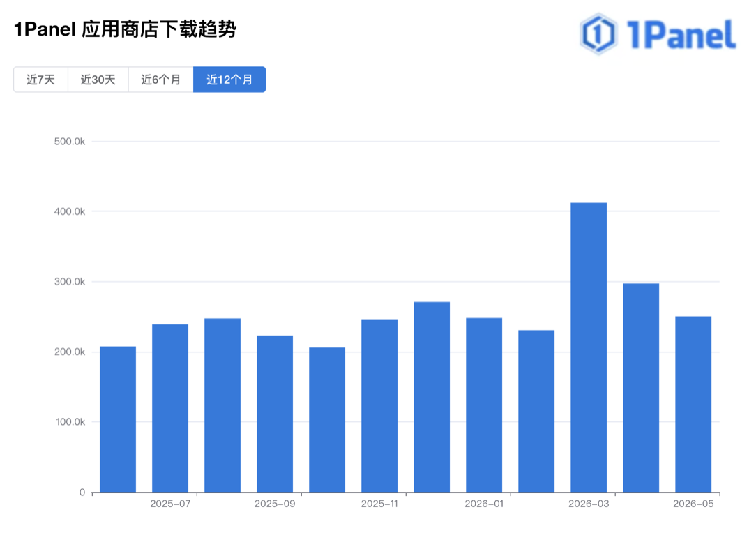Click the 2026-03 x-axis label
The height and width of the screenshot is (533, 756).
point(589,504)
